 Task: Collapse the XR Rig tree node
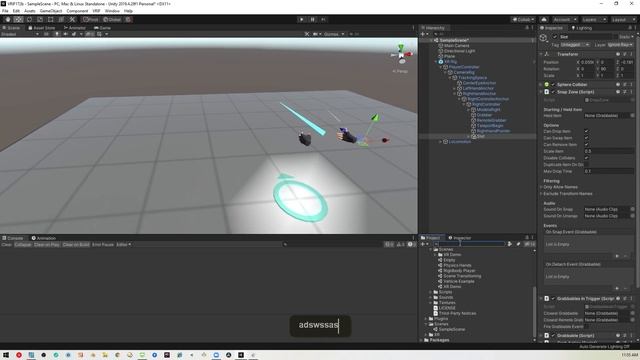pos(436,62)
